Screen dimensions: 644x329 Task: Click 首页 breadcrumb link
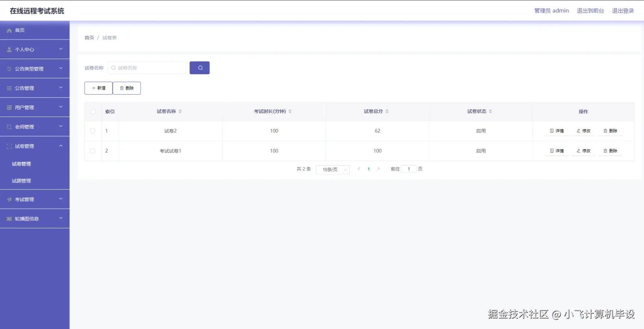click(x=89, y=38)
